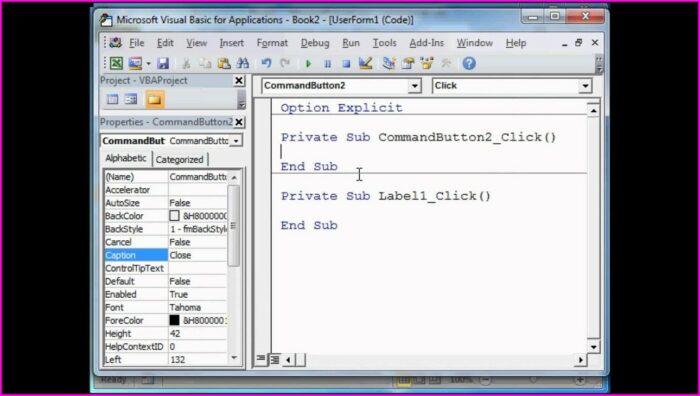Click the Label1_Click procedure line

[386, 196]
